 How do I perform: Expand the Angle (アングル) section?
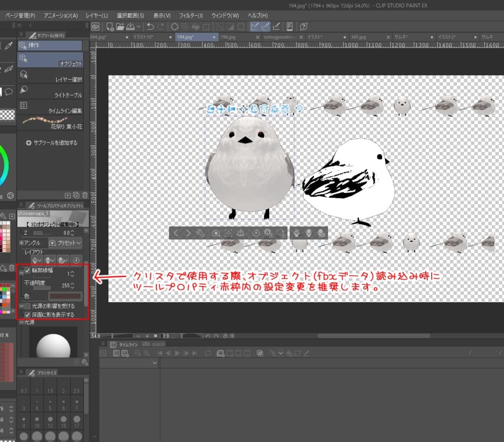pos(22,243)
